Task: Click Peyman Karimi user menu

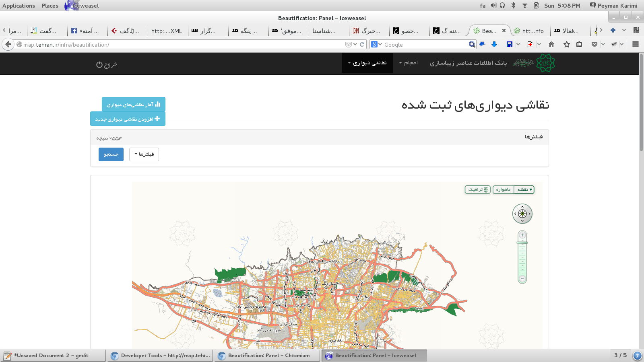Action: coord(613,6)
